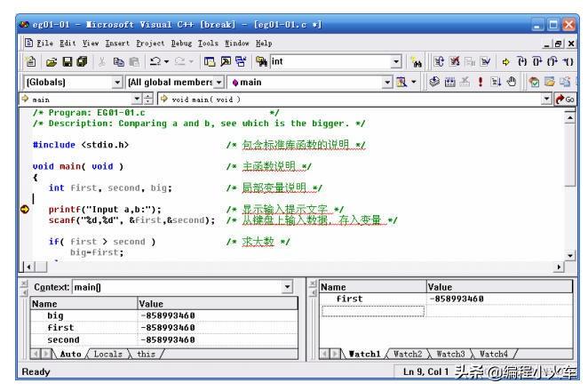Expand the All global members dropdown
The image size is (588, 391).
pyautogui.click(x=219, y=82)
